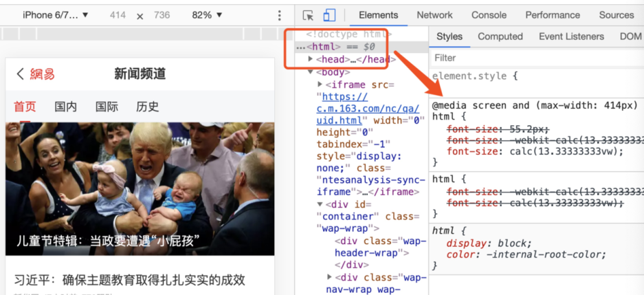Select the 首页 nav tab
This screenshot has height=295, width=644.
(x=25, y=107)
